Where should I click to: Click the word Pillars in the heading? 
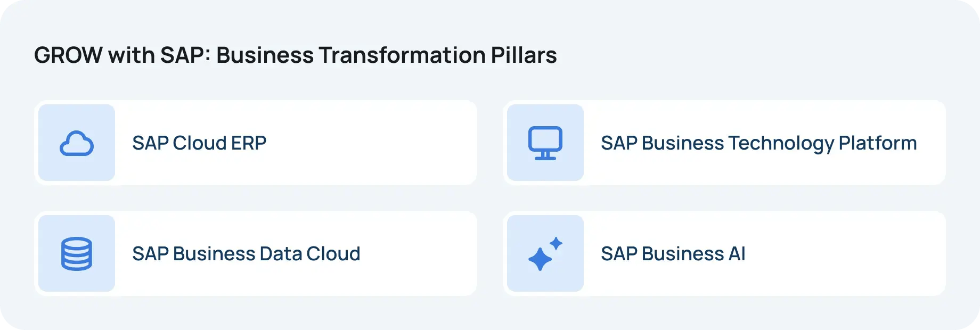(524, 55)
